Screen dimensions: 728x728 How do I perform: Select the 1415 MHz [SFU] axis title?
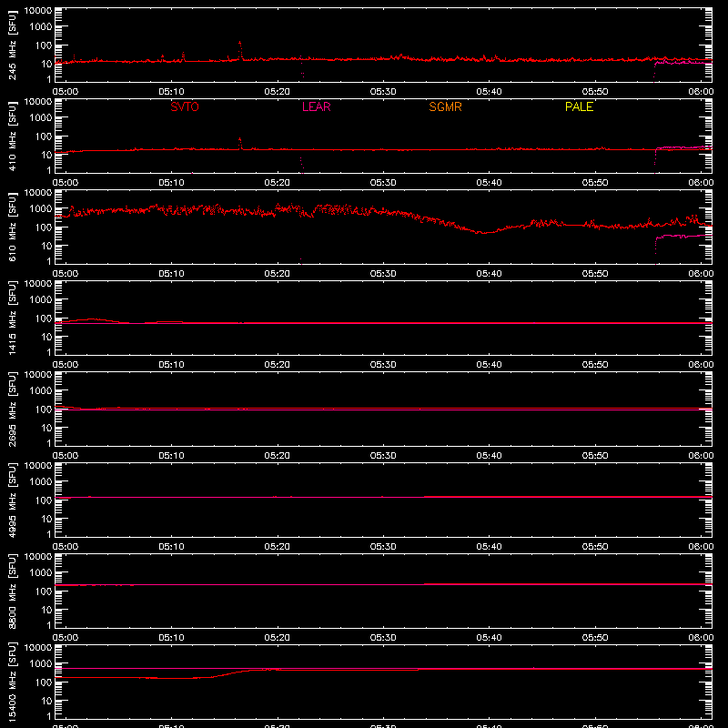tap(13, 318)
